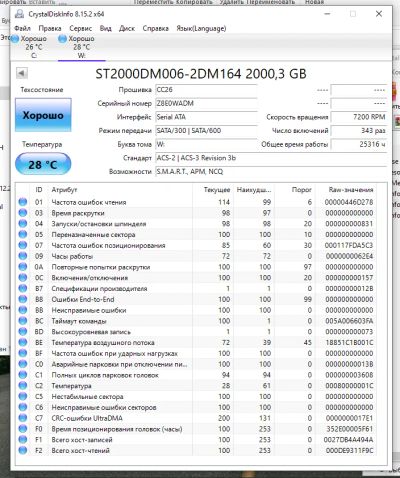
Task: Click the previous disk arrow button
Action: tap(22, 73)
